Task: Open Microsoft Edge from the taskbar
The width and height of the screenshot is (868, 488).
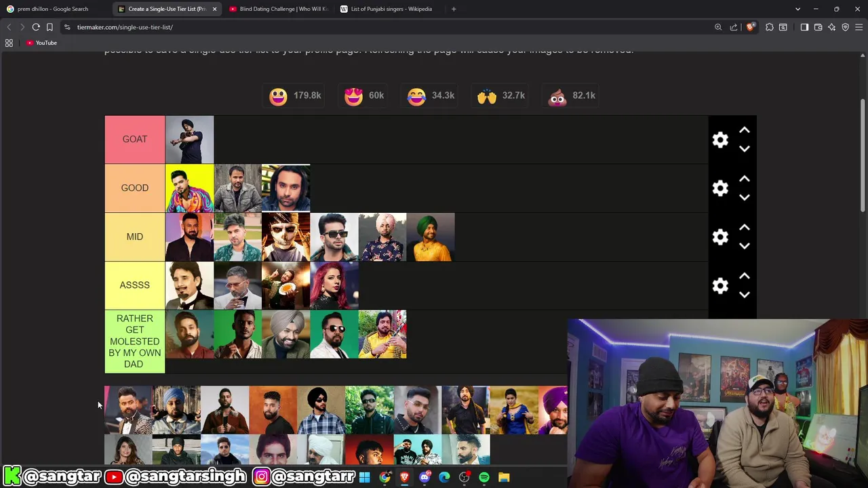Action: [x=444, y=477]
